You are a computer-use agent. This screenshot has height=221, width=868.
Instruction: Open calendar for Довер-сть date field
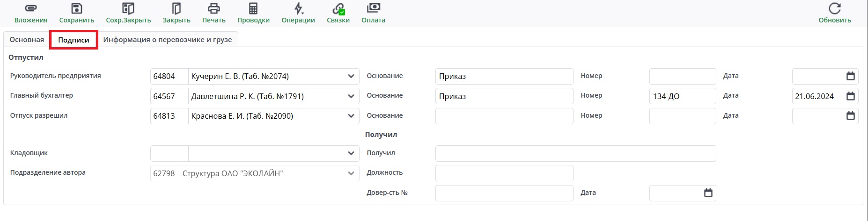tap(708, 193)
